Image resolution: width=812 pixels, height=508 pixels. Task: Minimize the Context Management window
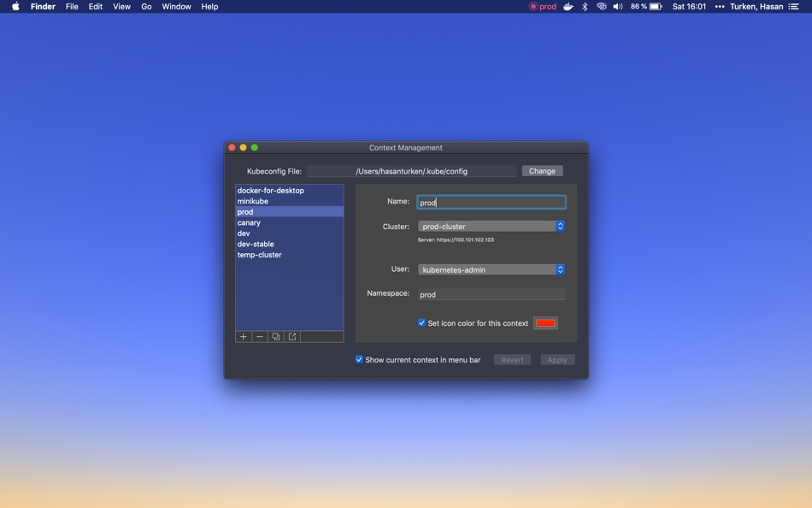244,148
